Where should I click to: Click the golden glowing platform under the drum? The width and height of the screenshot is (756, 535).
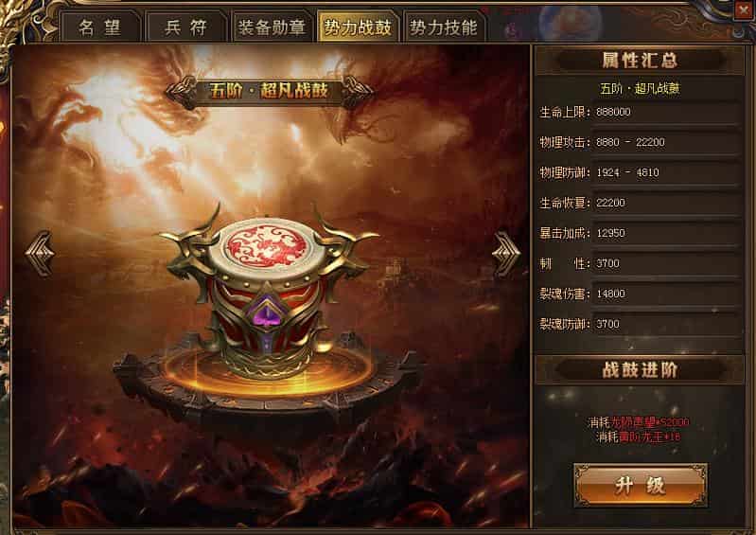tap(268, 371)
